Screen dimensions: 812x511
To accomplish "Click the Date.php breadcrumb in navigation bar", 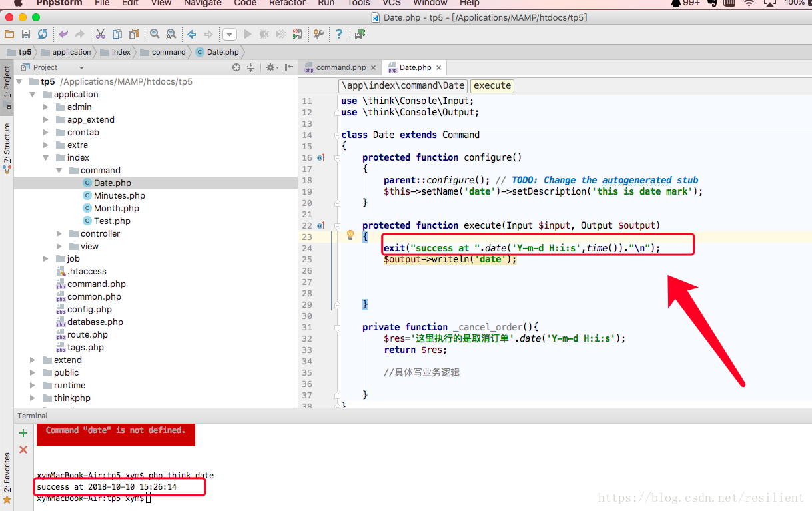I will [217, 52].
